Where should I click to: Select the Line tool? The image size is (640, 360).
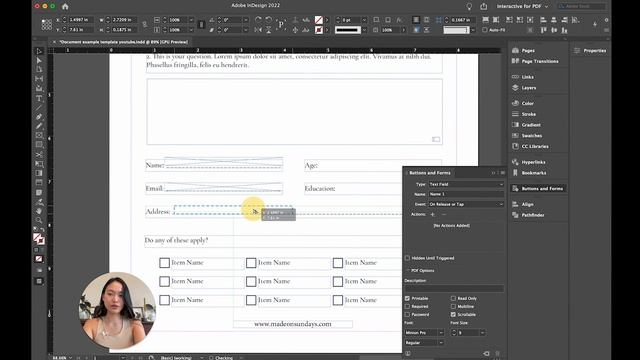point(39,108)
